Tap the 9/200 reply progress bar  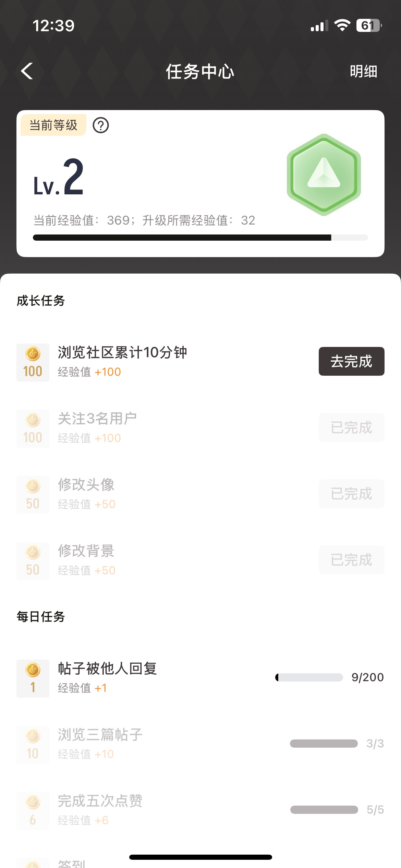(309, 677)
